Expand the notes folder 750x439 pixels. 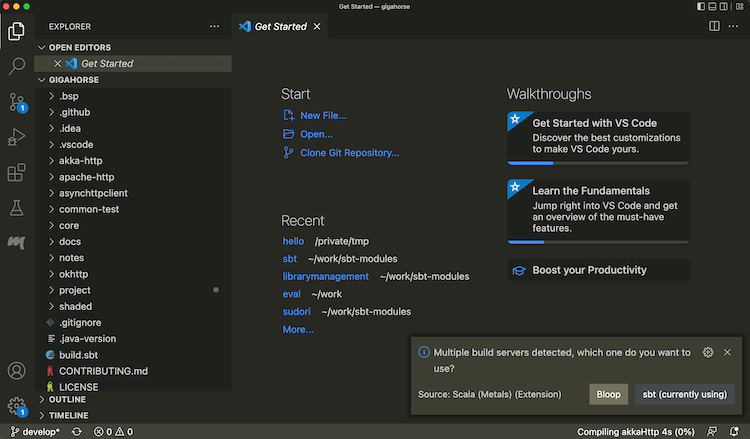click(x=132, y=258)
